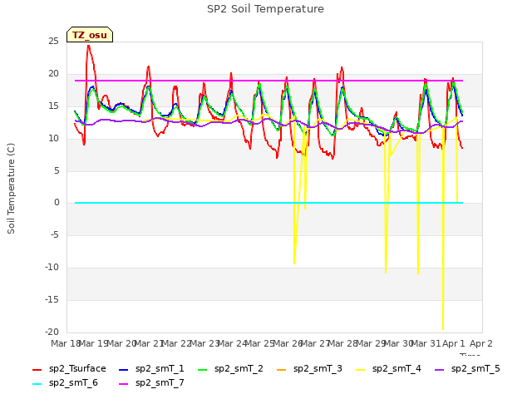Toggle the sp2_smT_3 legend entry
Screen dimensions: 532x399
coord(309,369)
